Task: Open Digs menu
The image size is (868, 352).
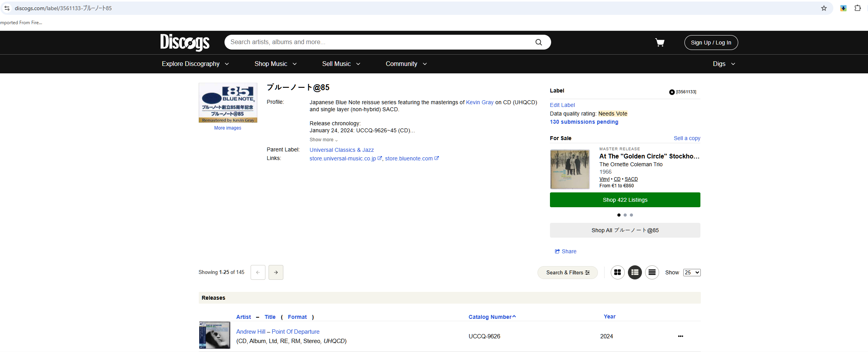Action: [724, 64]
